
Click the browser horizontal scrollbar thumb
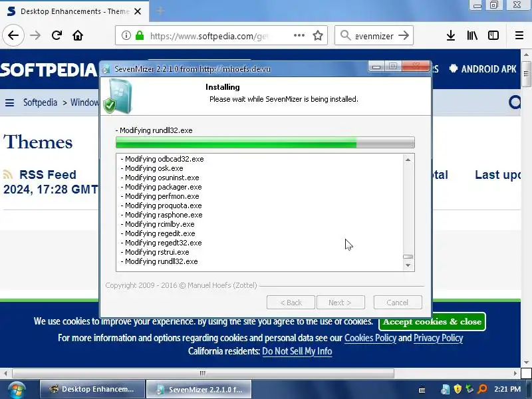pyautogui.click(x=203, y=374)
